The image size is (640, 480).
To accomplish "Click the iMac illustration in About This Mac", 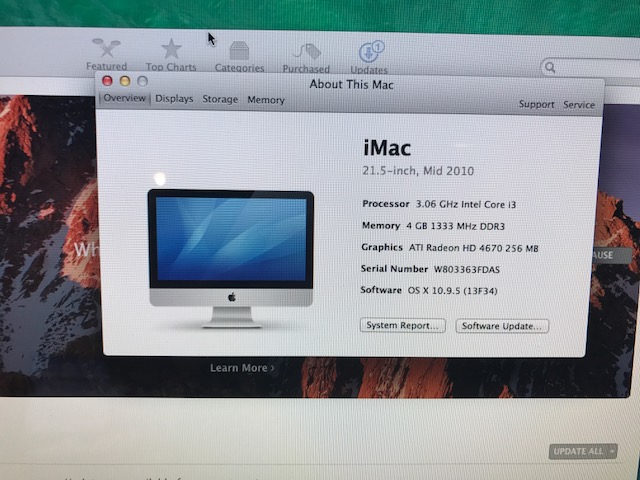I will click(x=231, y=258).
